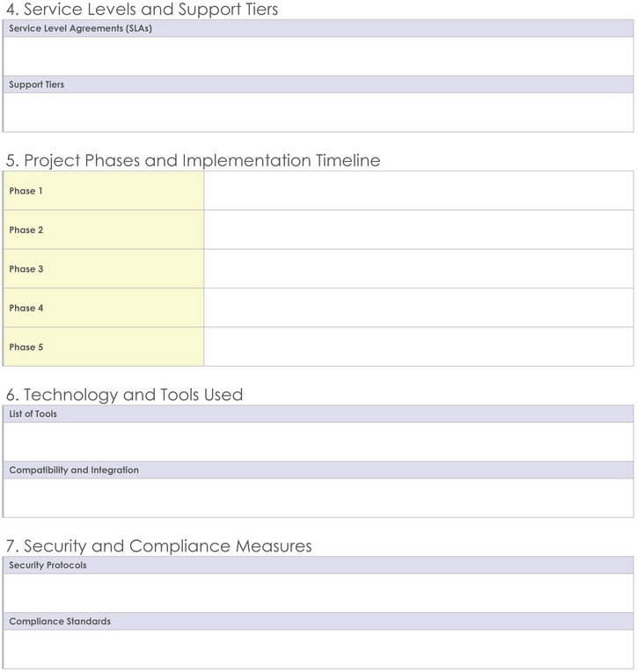Click the Project Phases and Implementation Timeline heading
This screenshot has height=672, width=637.
pyautogui.click(x=193, y=160)
